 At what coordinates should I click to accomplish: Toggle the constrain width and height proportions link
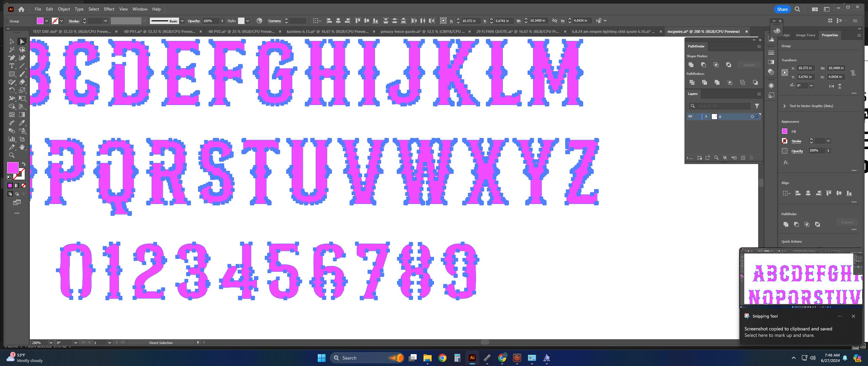tap(854, 72)
